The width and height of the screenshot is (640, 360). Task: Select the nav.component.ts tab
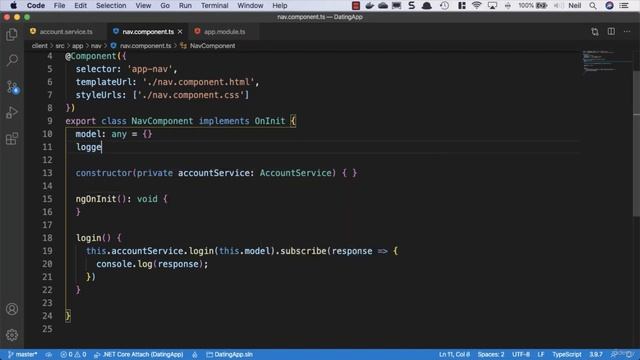tap(148, 31)
